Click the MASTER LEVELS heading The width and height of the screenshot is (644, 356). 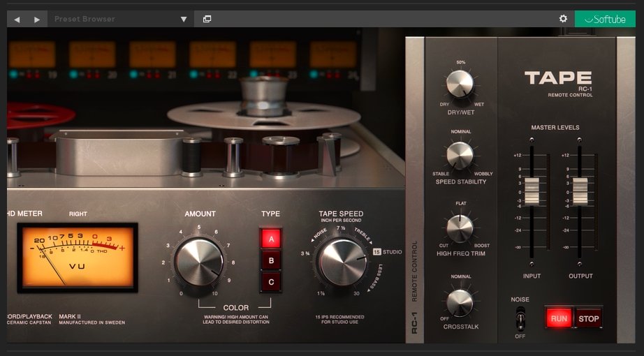tap(555, 128)
